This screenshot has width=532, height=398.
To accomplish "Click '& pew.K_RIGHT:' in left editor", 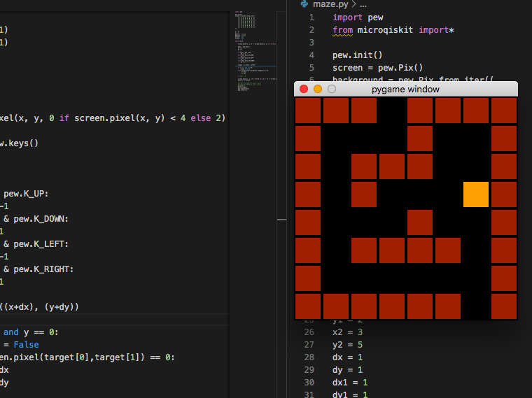I will pos(38,269).
